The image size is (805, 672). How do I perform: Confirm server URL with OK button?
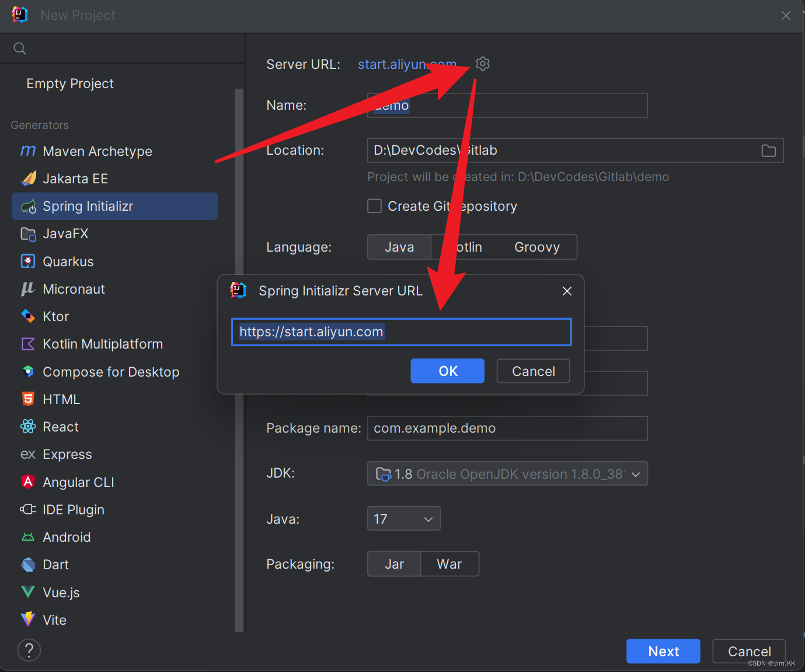(448, 371)
